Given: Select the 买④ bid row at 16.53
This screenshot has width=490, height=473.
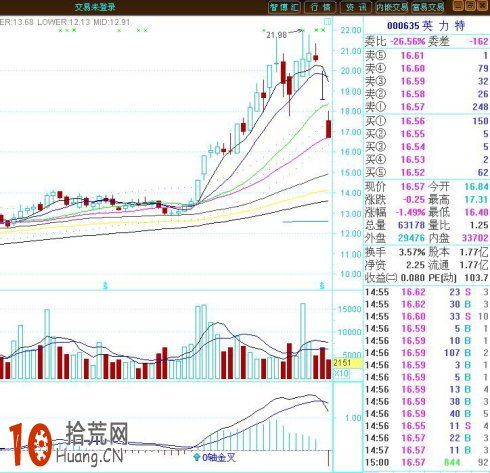Looking at the screenshot, I should tap(427, 160).
